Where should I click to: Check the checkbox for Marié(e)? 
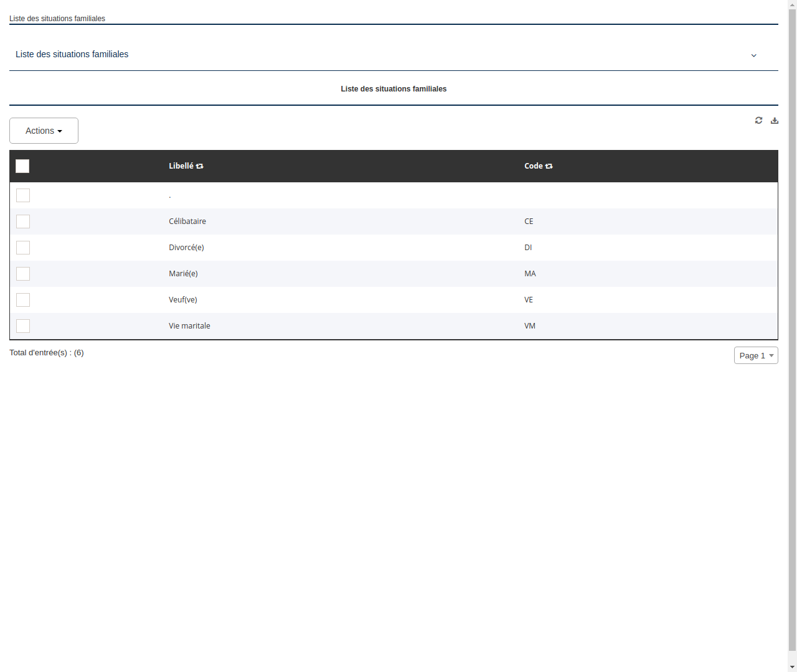pos(23,274)
